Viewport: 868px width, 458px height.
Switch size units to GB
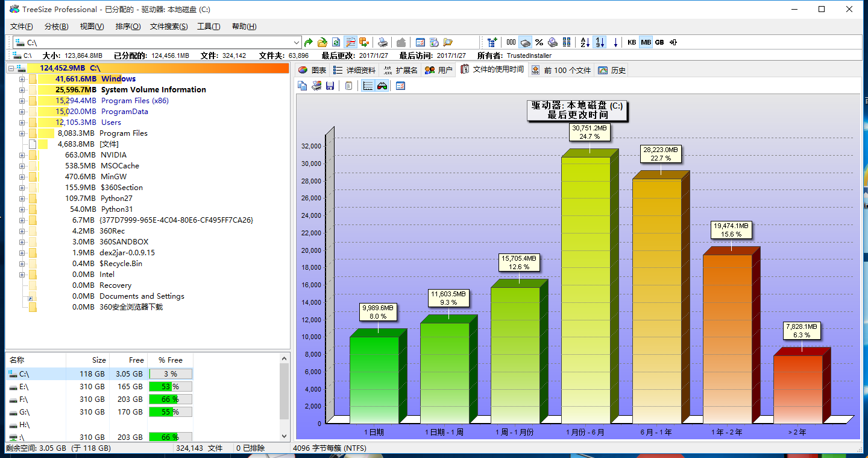coord(659,42)
